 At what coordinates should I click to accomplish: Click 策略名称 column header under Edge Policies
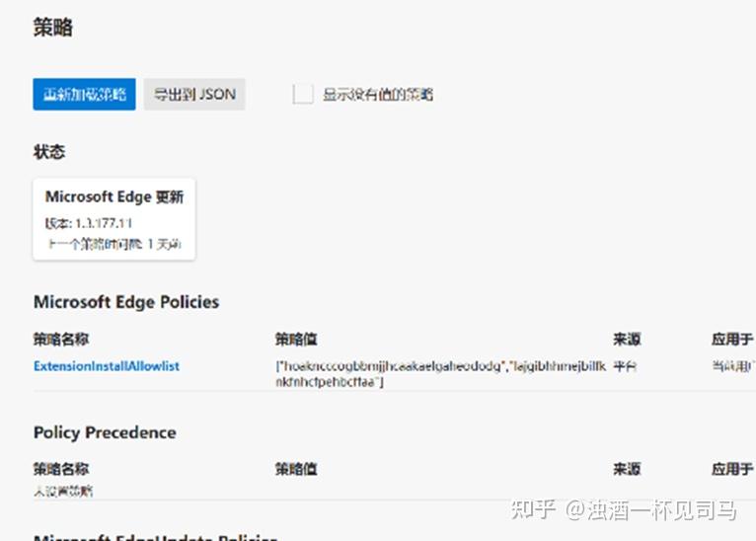coord(61,340)
